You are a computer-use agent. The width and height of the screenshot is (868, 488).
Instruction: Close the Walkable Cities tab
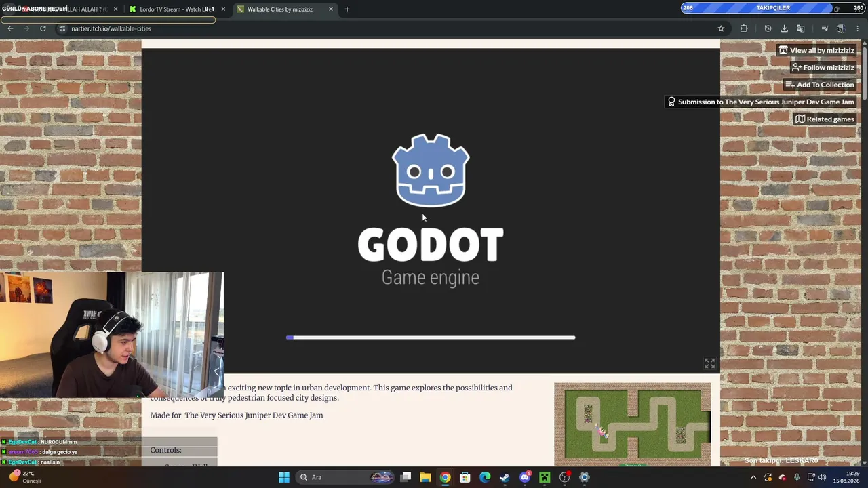pyautogui.click(x=331, y=9)
